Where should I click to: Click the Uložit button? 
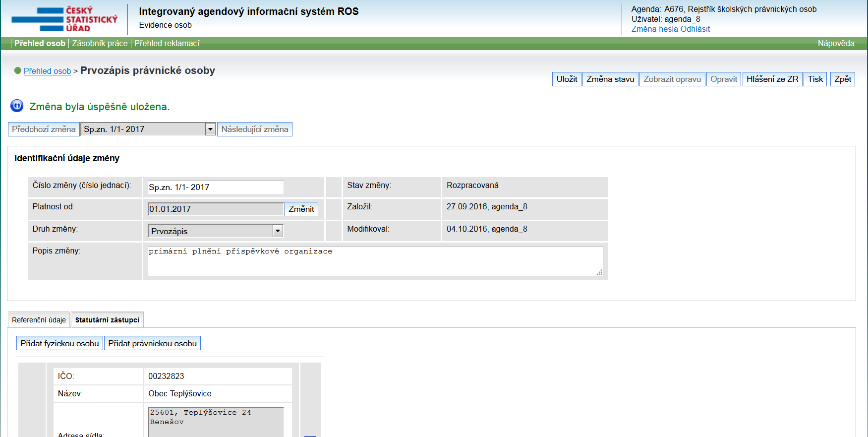pyautogui.click(x=567, y=79)
